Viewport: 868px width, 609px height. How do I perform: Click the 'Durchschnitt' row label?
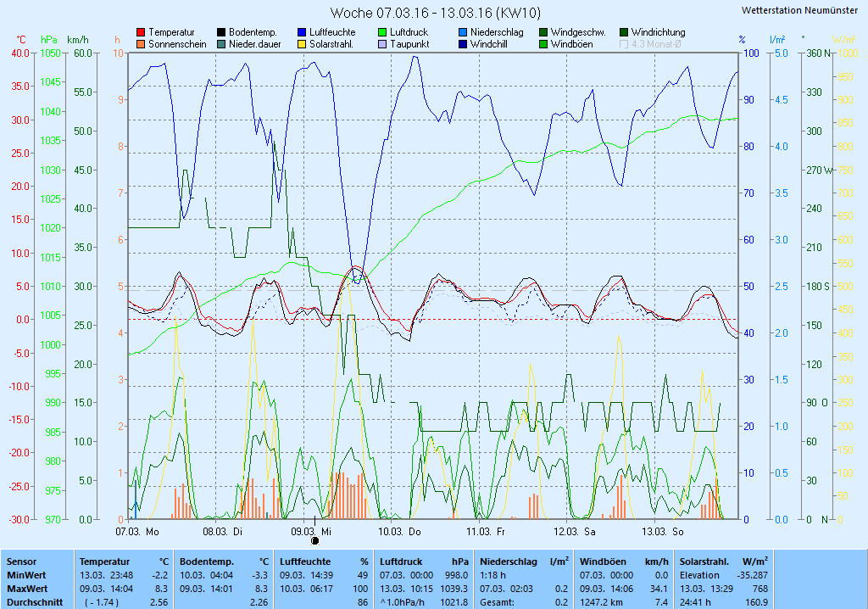pos(35,602)
